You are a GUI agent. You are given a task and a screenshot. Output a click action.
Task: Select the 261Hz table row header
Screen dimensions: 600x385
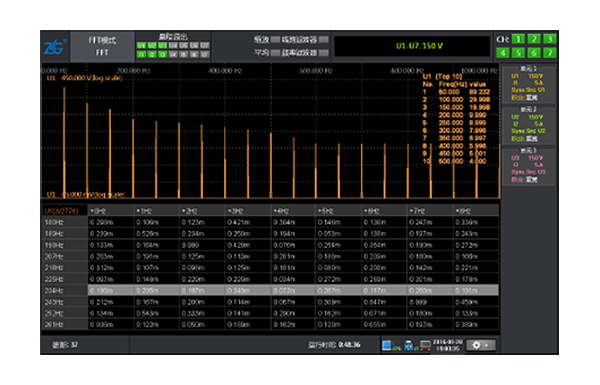[65, 325]
